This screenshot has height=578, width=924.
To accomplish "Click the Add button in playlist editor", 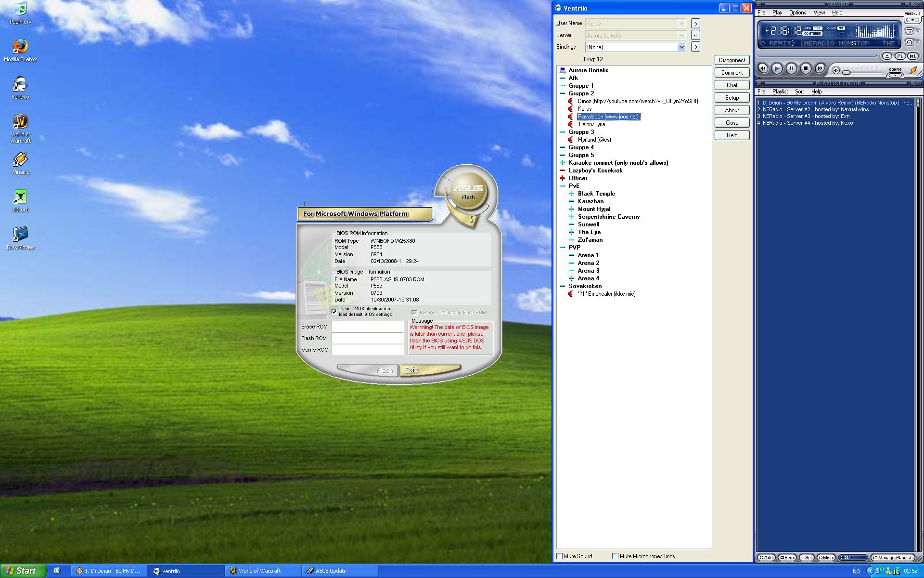I will coord(766,558).
